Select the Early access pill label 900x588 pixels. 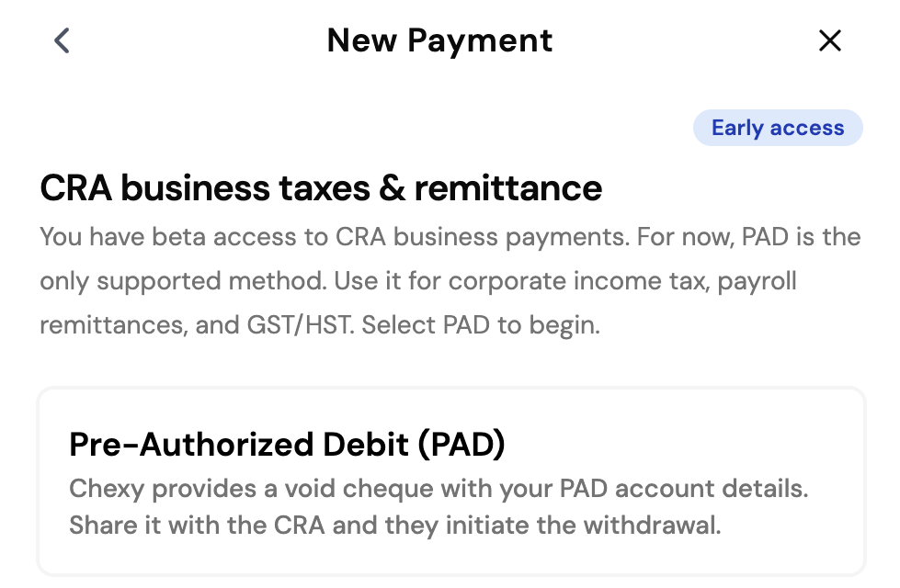click(778, 128)
